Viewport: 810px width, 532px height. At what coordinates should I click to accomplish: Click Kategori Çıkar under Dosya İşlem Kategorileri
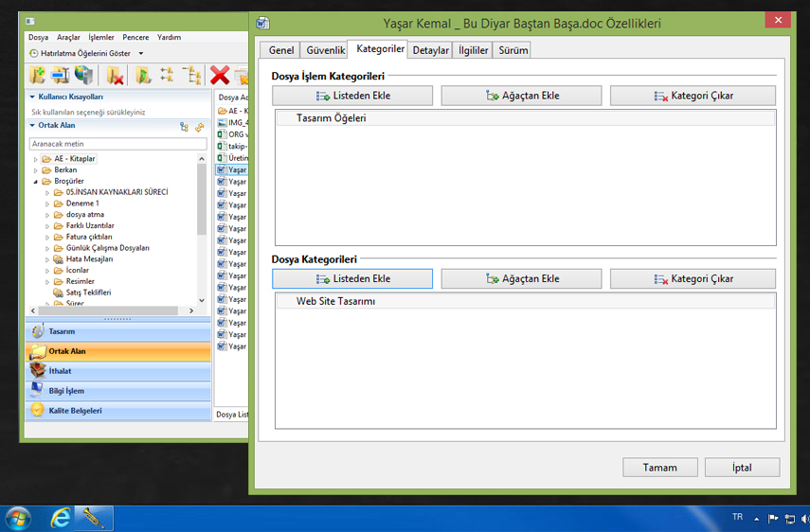[x=693, y=96]
